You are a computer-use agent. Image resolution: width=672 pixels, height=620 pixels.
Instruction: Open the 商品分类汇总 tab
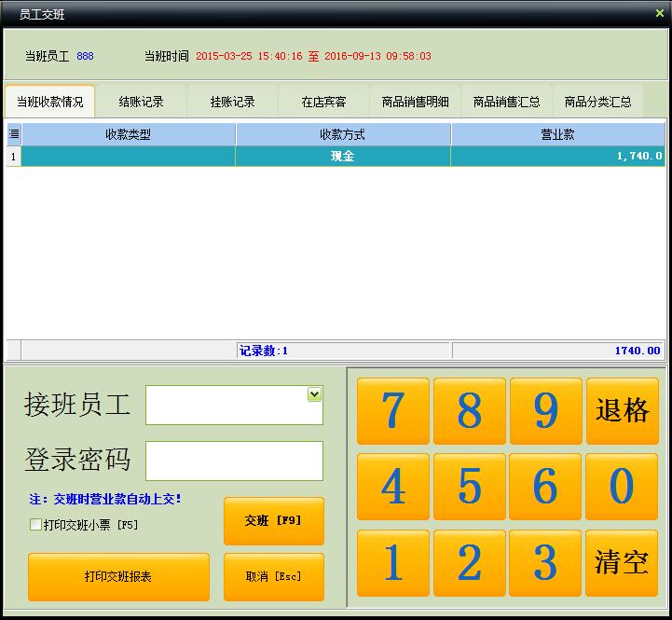[x=597, y=102]
